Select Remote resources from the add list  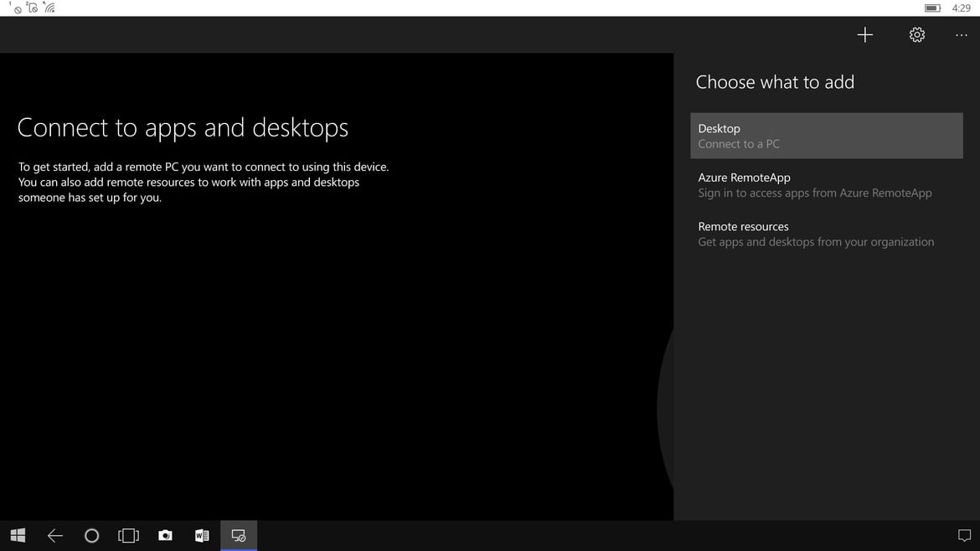tap(826, 234)
